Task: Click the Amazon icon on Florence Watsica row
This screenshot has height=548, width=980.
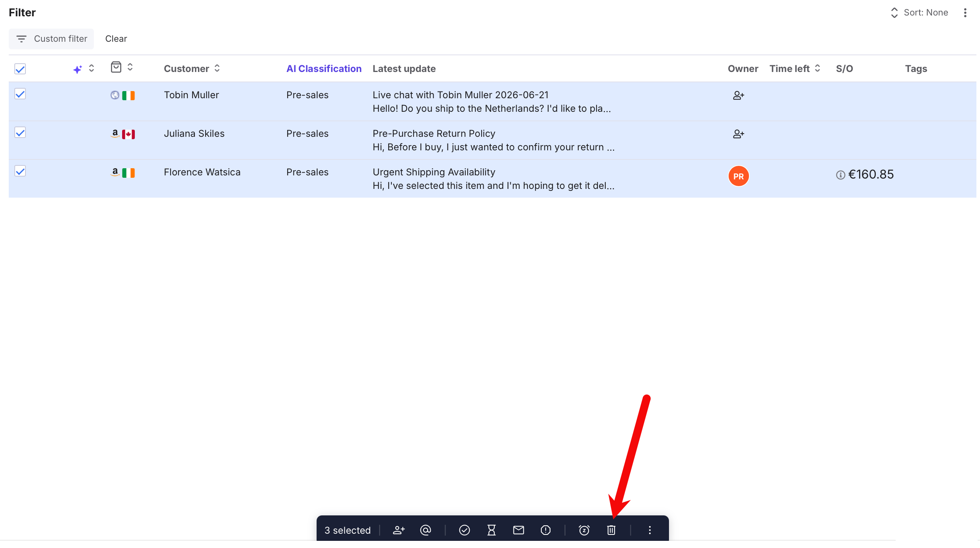Action: coord(115,172)
